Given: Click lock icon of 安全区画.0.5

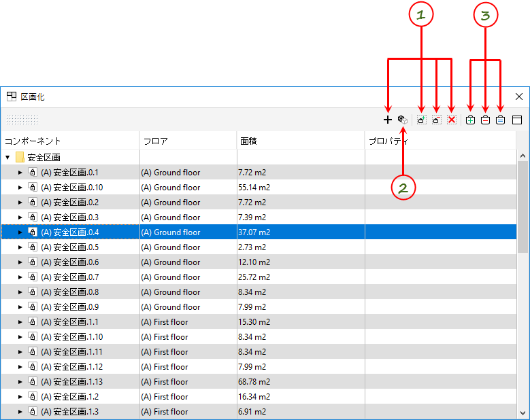Looking at the screenshot, I should click(x=33, y=247).
